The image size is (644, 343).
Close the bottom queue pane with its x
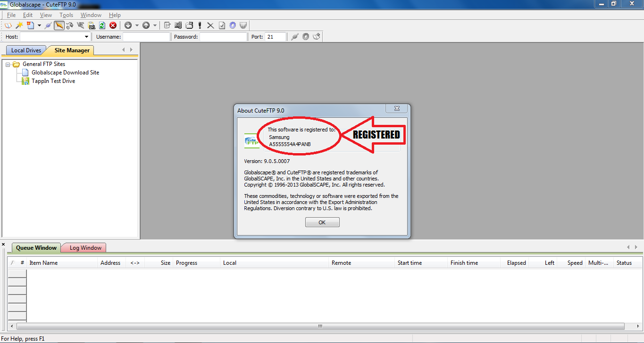(3, 245)
